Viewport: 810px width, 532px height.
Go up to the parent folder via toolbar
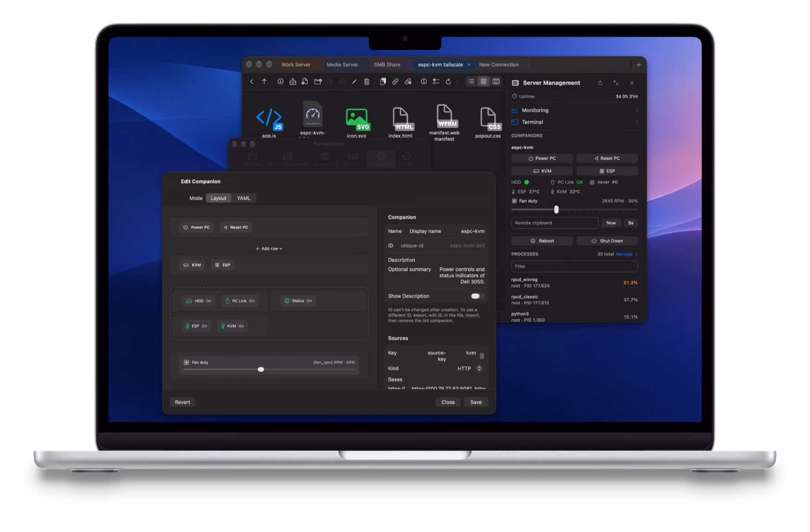[264, 82]
